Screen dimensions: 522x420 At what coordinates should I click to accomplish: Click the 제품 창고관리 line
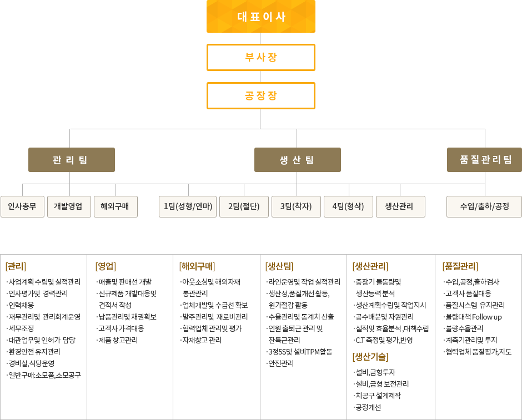tap(117, 340)
